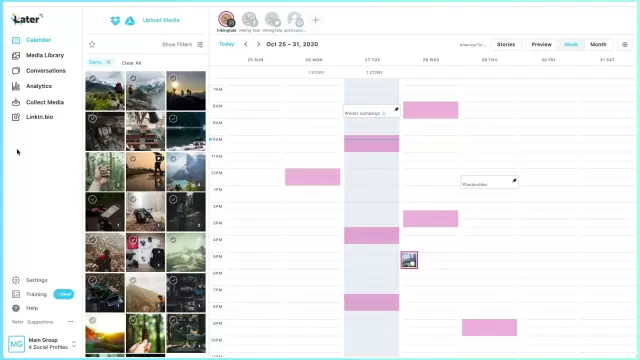Toggle calendar visibility eye icon
Screen dimensions: 640x360
click(x=625, y=44)
